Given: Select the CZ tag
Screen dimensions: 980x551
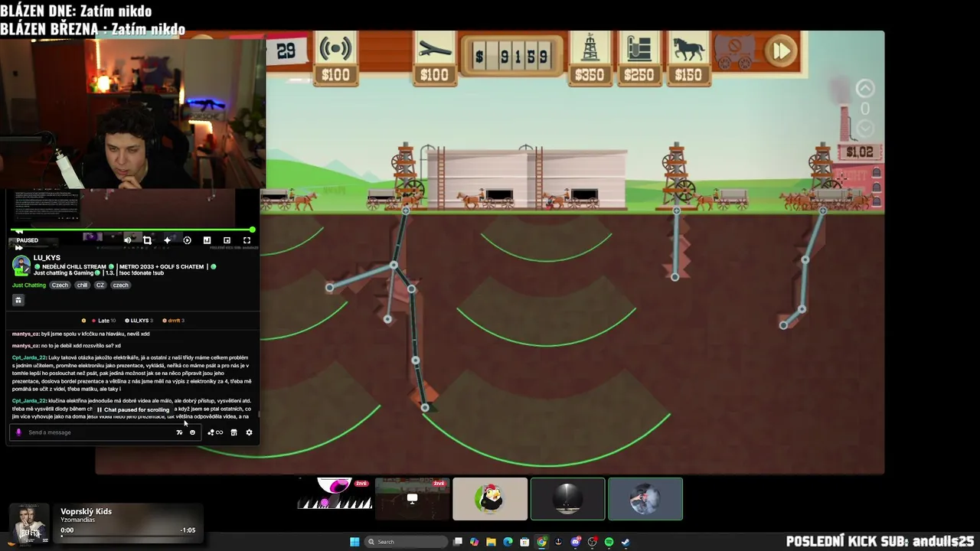Looking at the screenshot, I should tap(100, 285).
